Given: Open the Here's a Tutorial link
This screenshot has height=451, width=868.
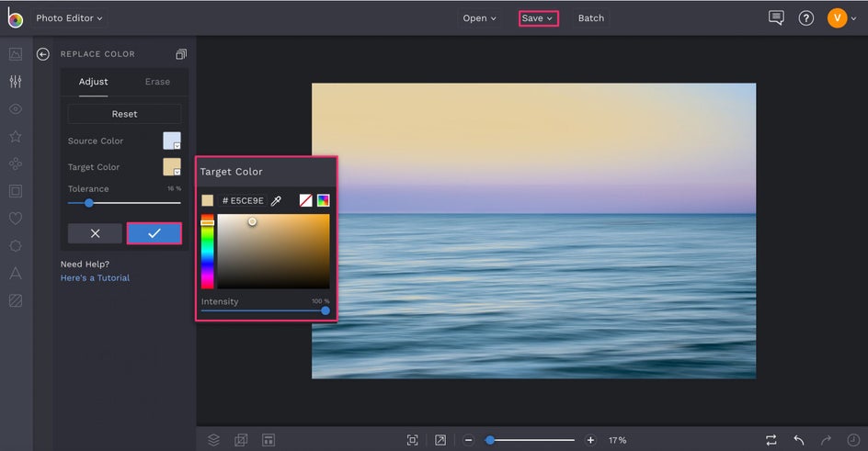Looking at the screenshot, I should (x=95, y=277).
